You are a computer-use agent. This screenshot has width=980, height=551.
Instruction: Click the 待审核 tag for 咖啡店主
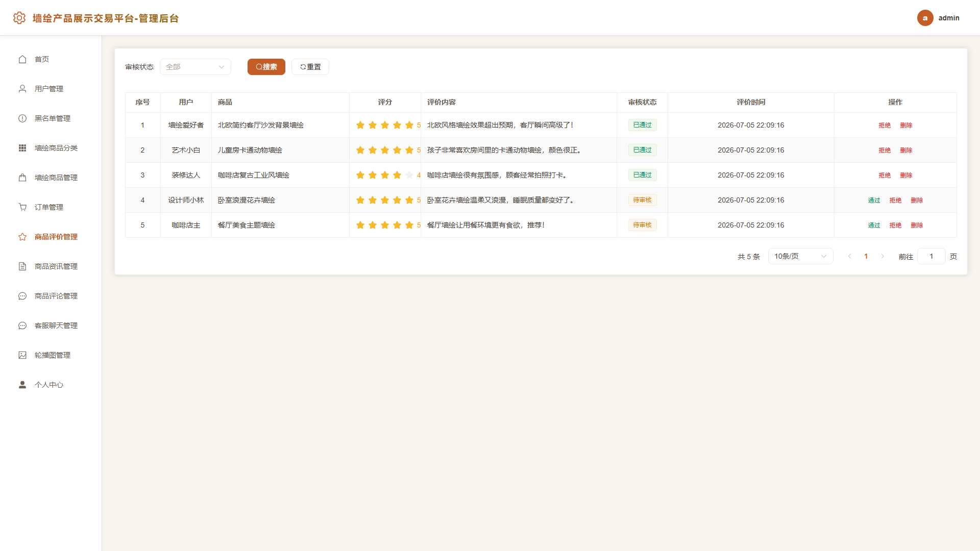[642, 225]
